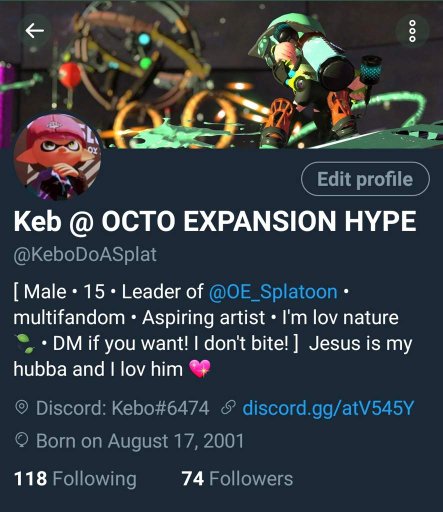443x512 pixels.
Task: Click the sparkling heart emoji in bio
Action: [x=200, y=369]
